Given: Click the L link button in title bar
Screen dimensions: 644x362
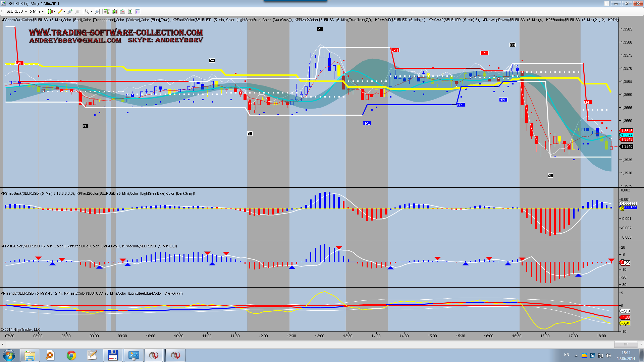Looking at the screenshot, I should 606,3.
